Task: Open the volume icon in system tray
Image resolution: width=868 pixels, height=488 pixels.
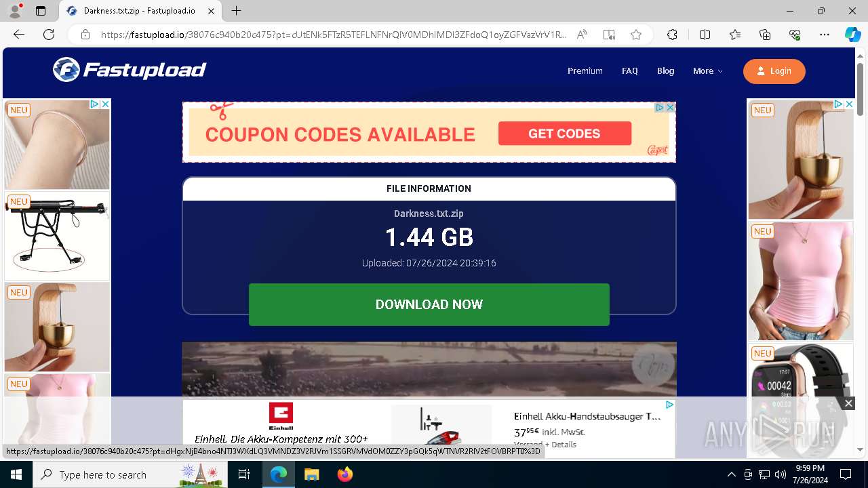Action: [780, 474]
